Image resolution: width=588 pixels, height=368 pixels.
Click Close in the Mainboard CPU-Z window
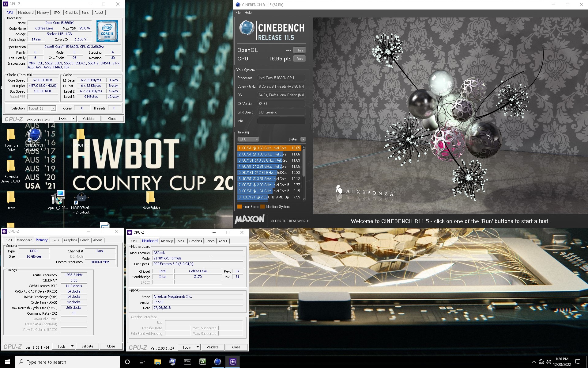click(236, 347)
